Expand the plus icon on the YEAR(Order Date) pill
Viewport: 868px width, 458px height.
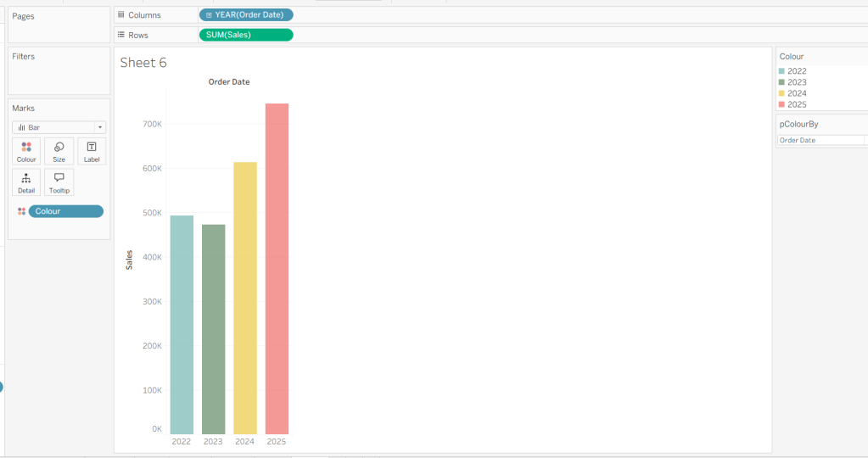[209, 15]
